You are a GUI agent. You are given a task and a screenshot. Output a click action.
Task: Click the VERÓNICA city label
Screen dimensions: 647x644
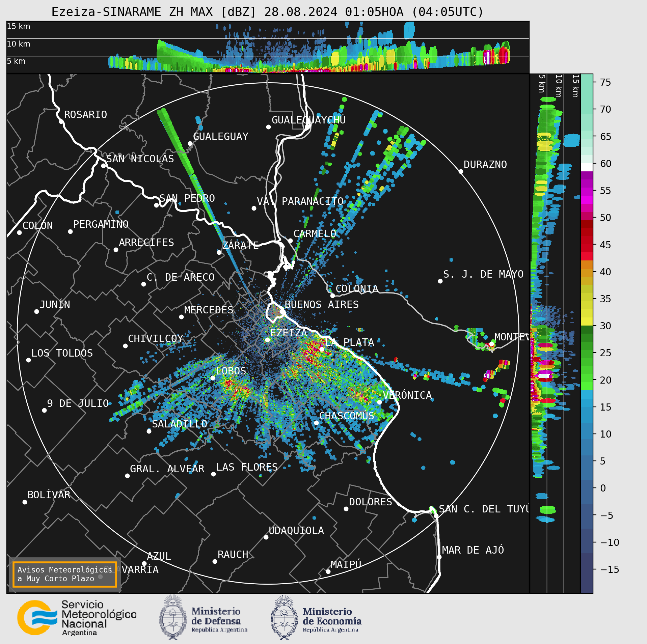pos(407,395)
